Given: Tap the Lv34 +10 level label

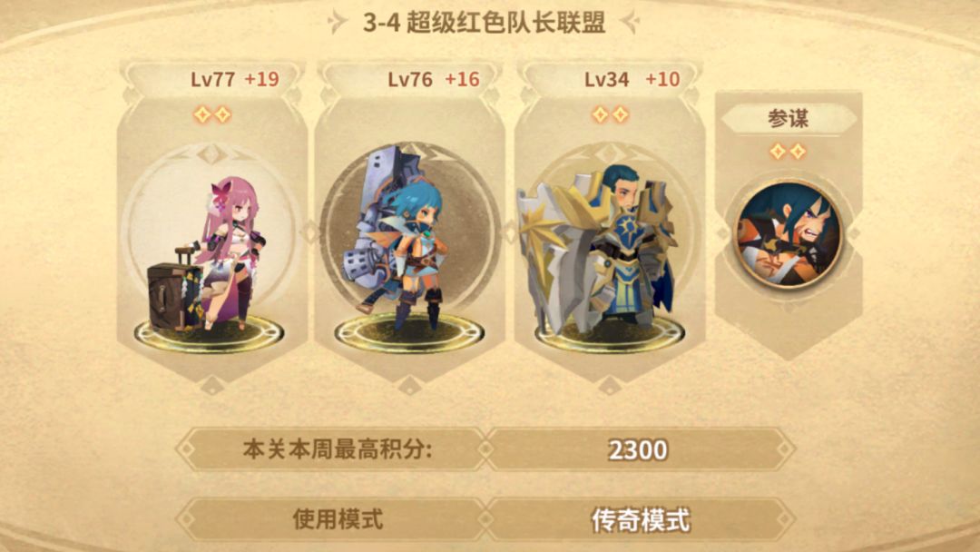Looking at the screenshot, I should (x=632, y=79).
